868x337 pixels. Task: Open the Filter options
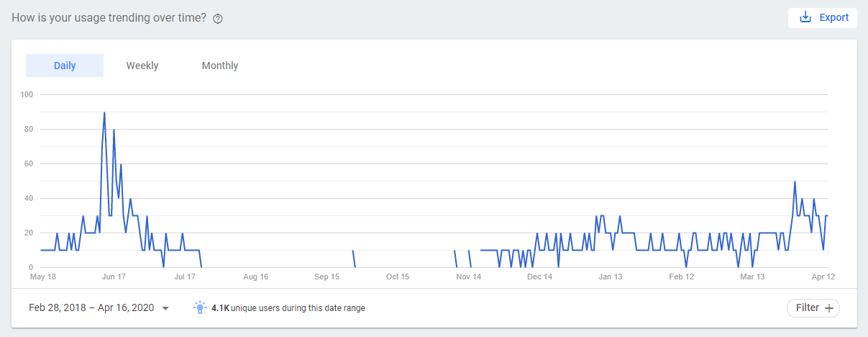point(813,307)
